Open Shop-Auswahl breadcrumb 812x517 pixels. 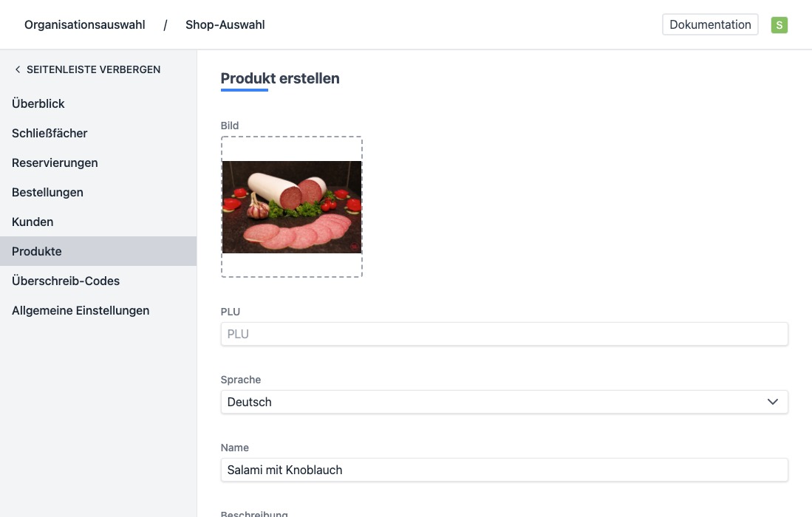point(225,25)
